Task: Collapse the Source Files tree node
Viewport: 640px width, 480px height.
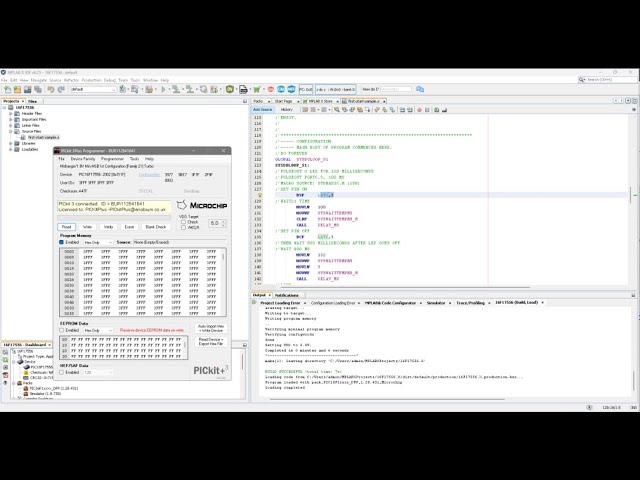Action: pos(11,131)
